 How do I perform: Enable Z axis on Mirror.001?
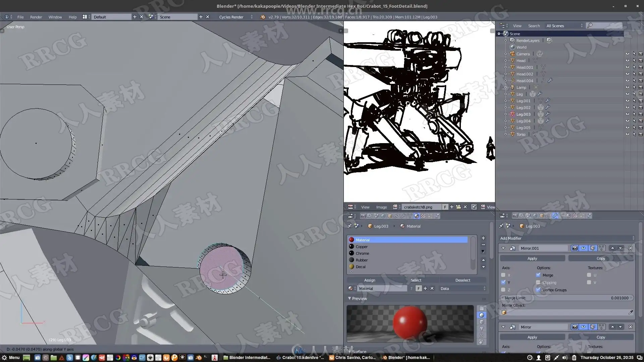[x=503, y=290]
